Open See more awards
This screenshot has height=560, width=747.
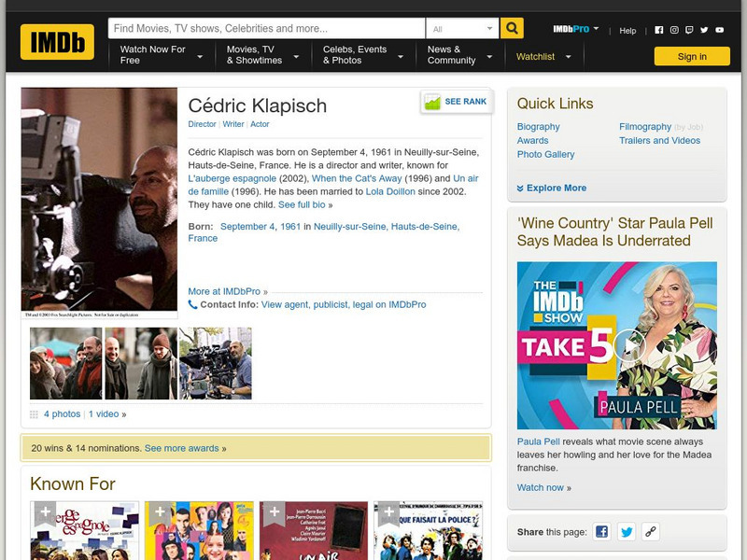181,448
